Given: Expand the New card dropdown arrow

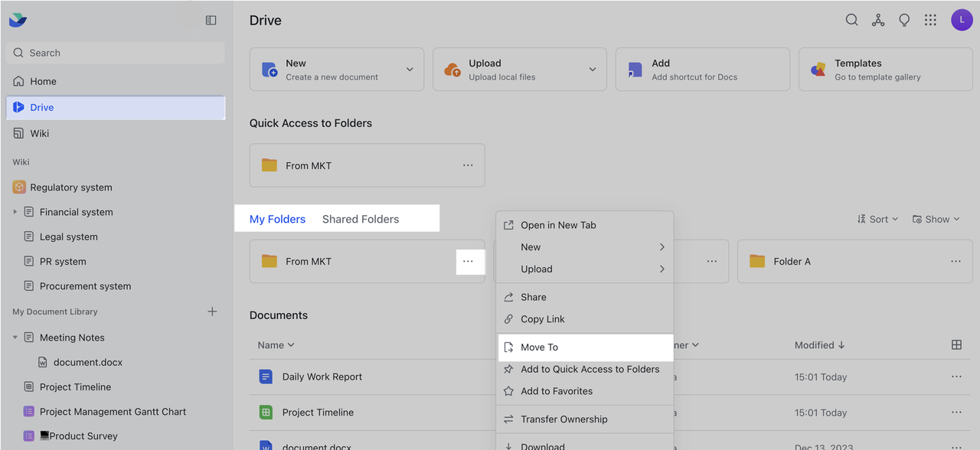Looking at the screenshot, I should tap(410, 70).
